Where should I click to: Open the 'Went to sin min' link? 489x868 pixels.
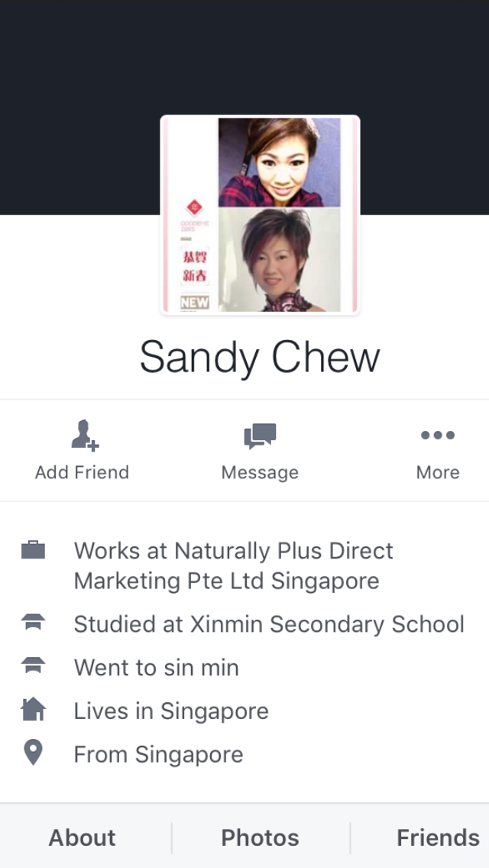156,667
